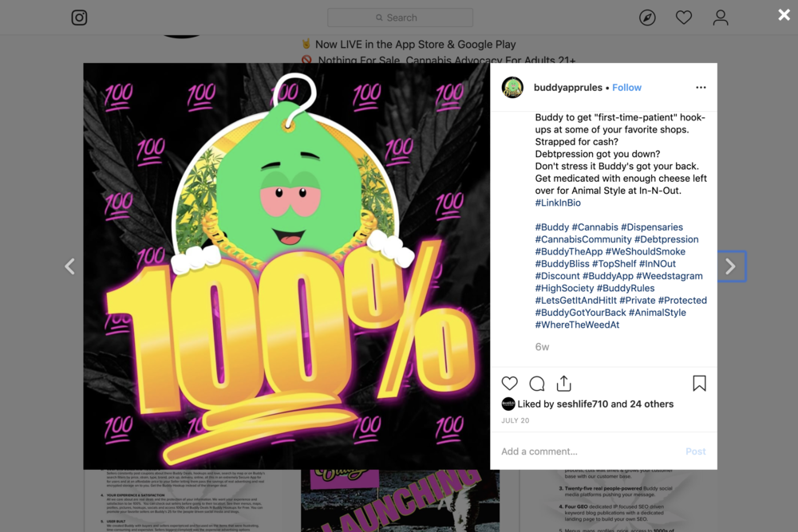Go to next post with right arrow

[731, 266]
